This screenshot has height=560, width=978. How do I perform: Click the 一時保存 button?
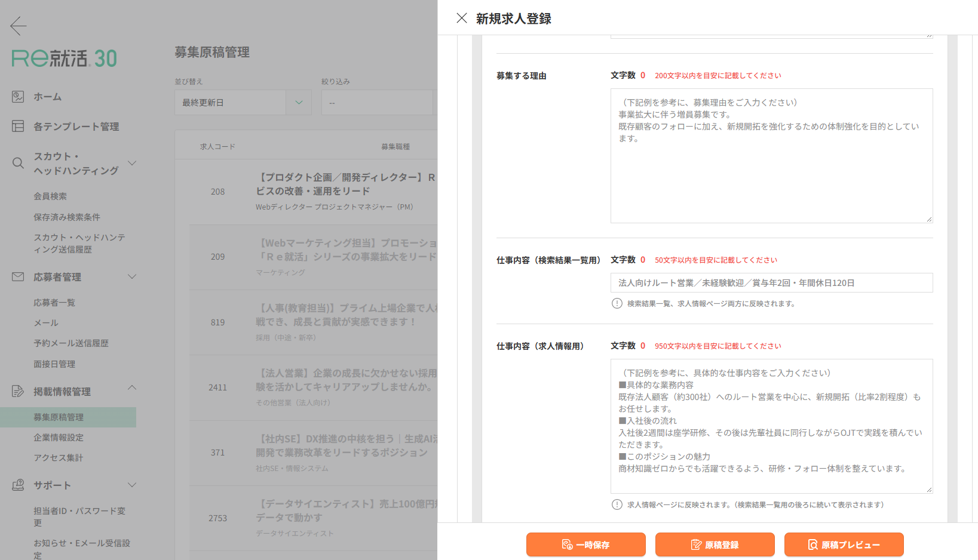pyautogui.click(x=586, y=544)
